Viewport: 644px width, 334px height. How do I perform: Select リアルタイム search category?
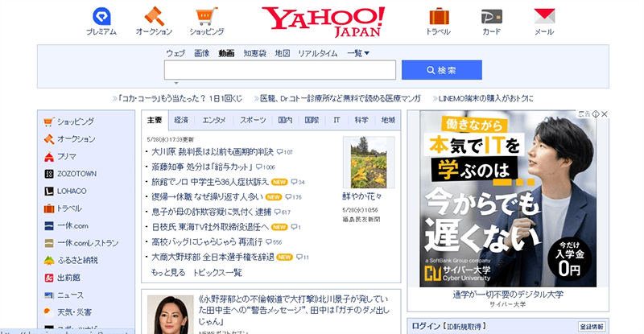tap(318, 53)
